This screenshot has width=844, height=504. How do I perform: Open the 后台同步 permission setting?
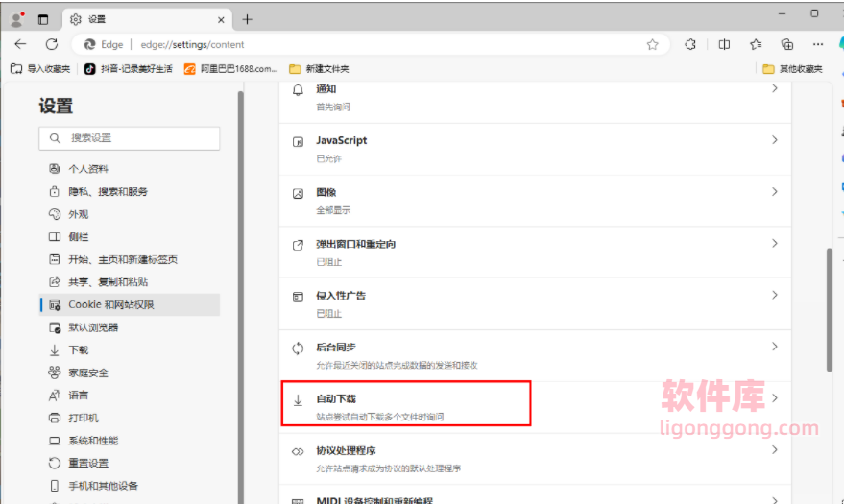pos(535,356)
